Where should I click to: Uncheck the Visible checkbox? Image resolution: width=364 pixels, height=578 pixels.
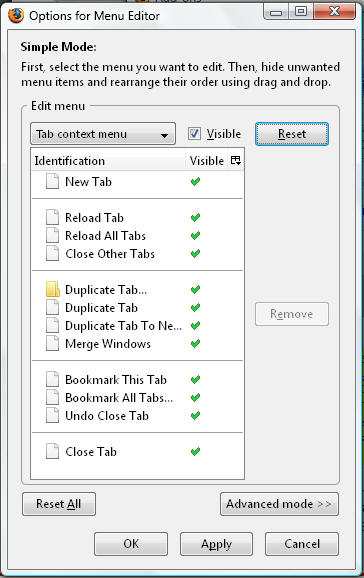194,133
